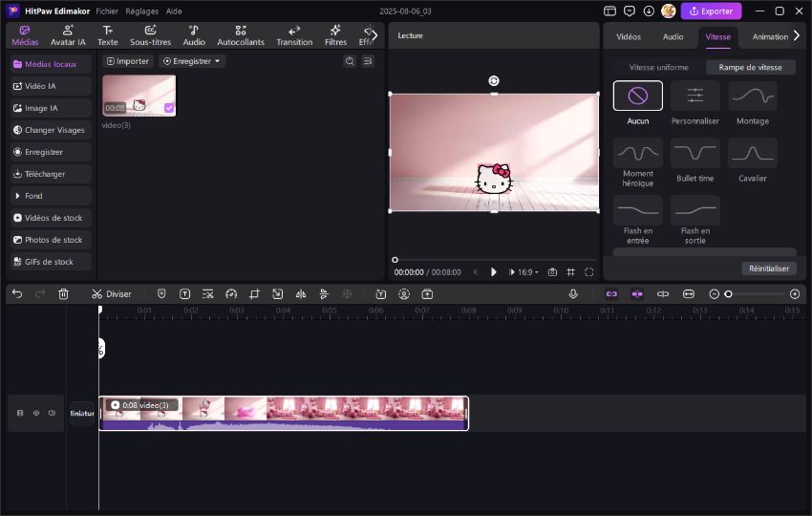
Task: Click the 0:05 mark on timeline ruler
Action: coord(330,311)
